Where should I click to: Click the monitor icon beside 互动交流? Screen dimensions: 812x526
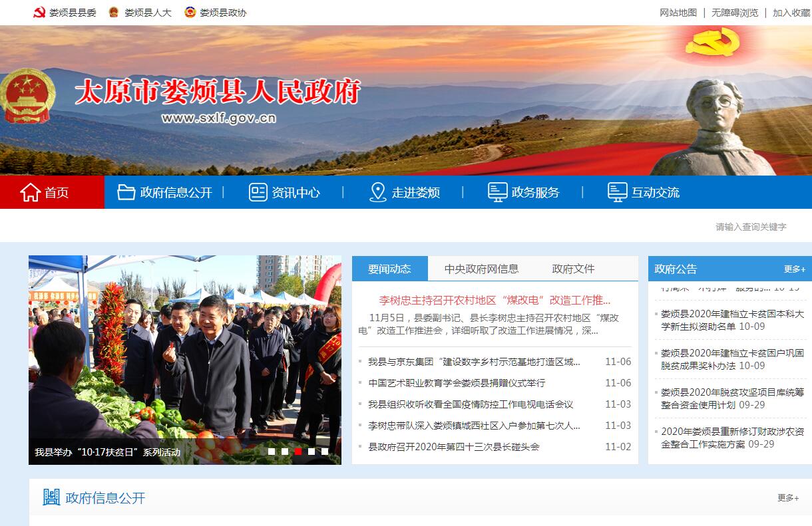click(x=617, y=193)
